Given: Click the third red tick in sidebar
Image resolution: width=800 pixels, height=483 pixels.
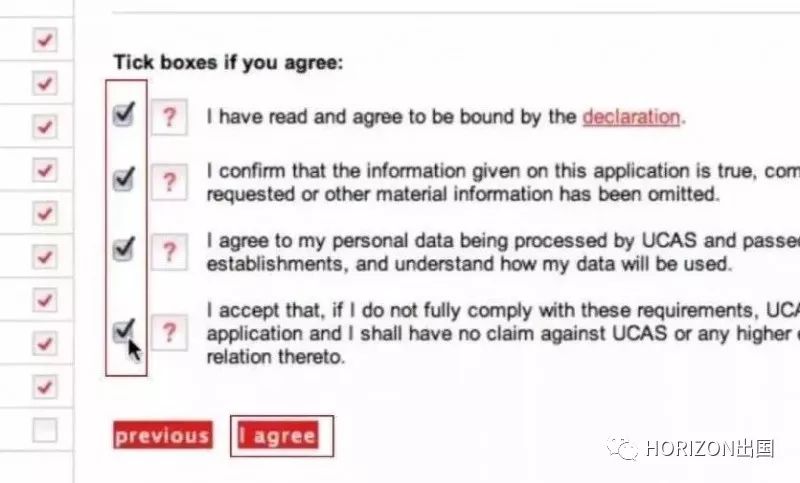Looking at the screenshot, I should pyautogui.click(x=45, y=126).
